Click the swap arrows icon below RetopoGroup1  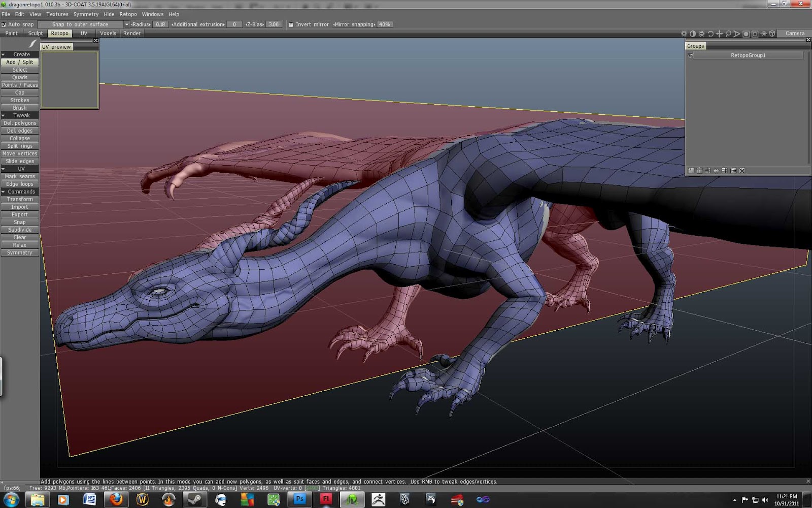point(717,171)
